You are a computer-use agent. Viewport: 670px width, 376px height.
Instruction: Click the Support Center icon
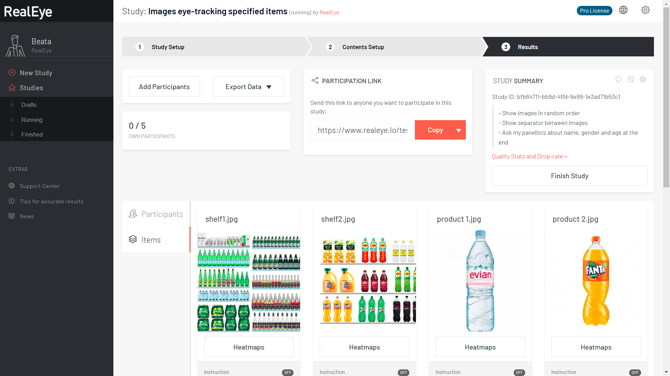12,186
